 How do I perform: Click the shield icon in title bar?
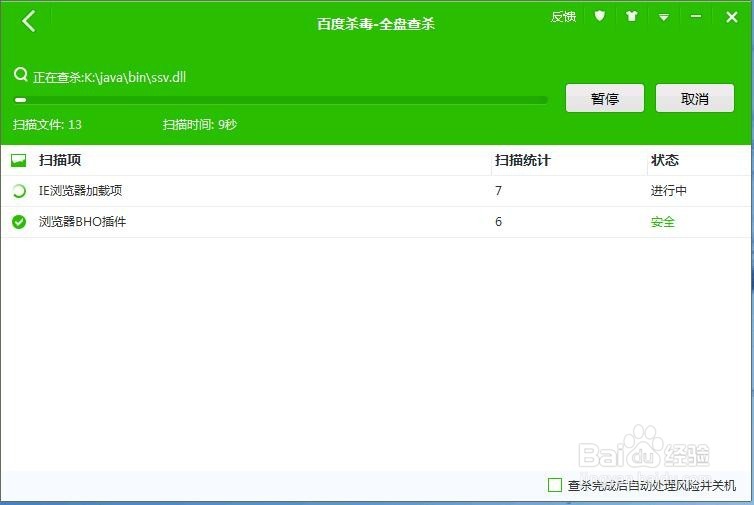click(x=599, y=16)
